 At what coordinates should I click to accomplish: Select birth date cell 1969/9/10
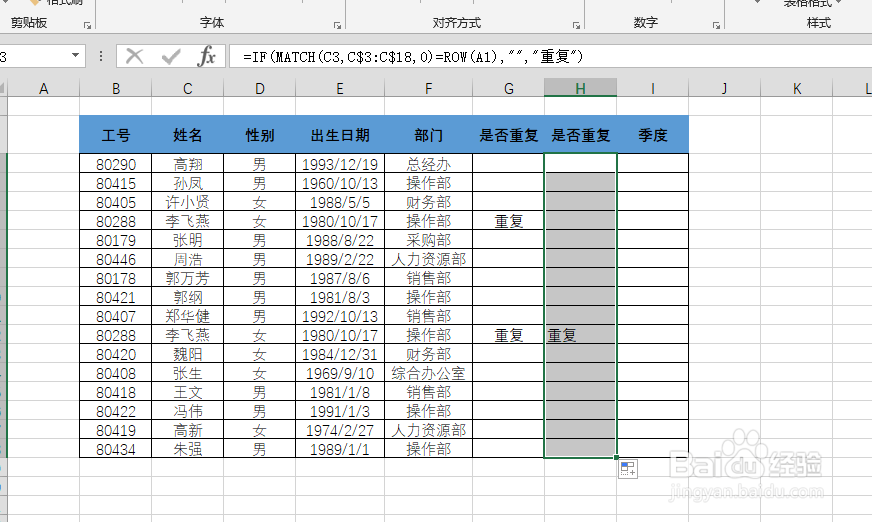tap(340, 373)
